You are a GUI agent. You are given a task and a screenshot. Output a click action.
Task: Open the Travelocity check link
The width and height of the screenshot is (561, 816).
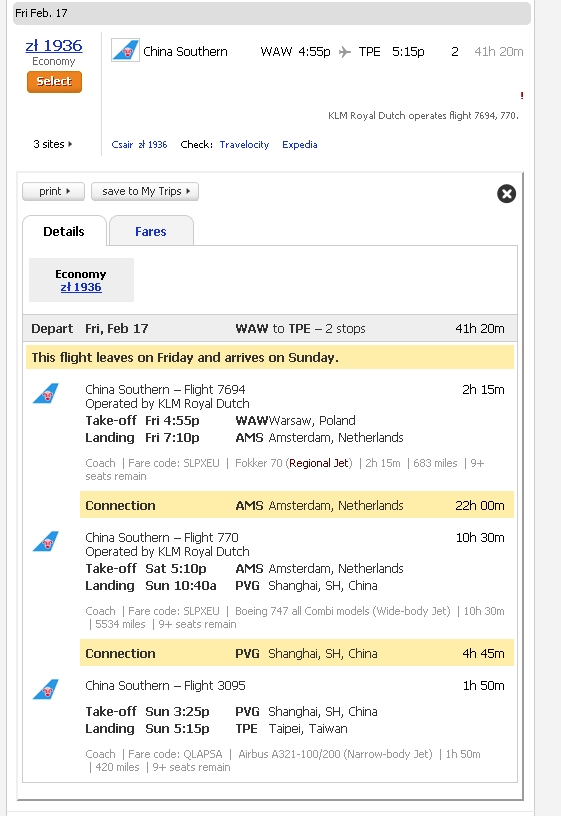click(244, 145)
